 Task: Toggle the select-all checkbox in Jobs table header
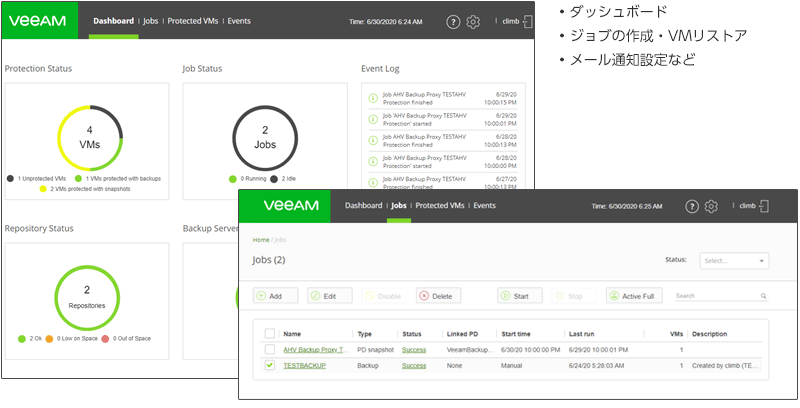pos(270,334)
